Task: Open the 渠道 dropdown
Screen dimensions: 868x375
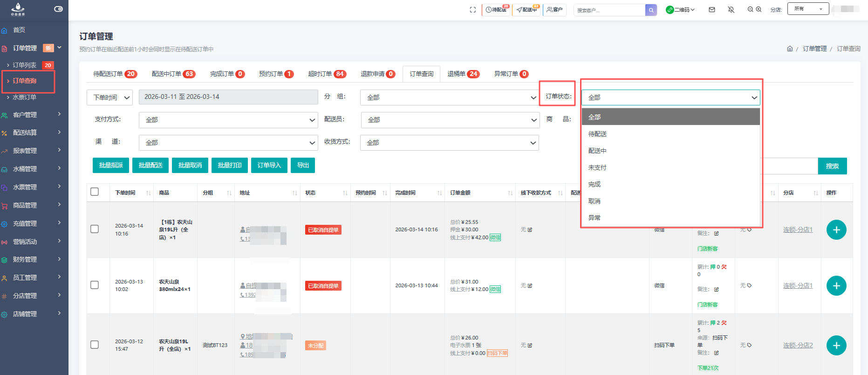Action: [x=228, y=143]
